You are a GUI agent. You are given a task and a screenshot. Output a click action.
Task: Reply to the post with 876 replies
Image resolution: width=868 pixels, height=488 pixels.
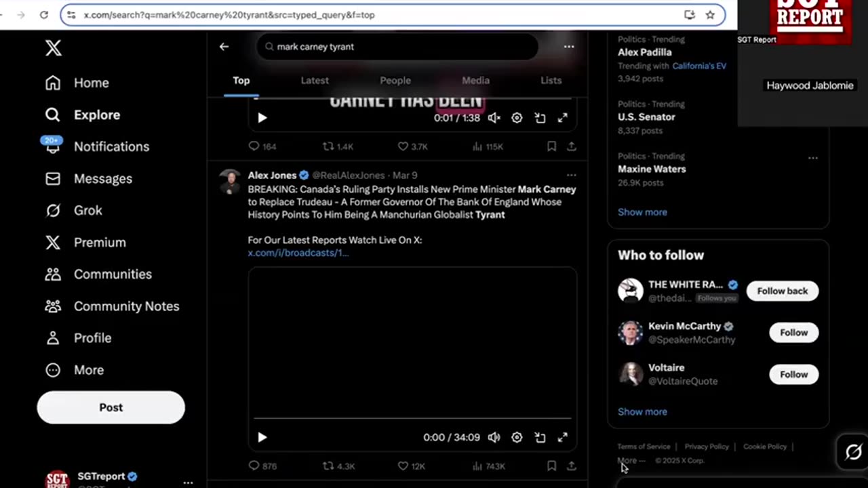coord(262,466)
